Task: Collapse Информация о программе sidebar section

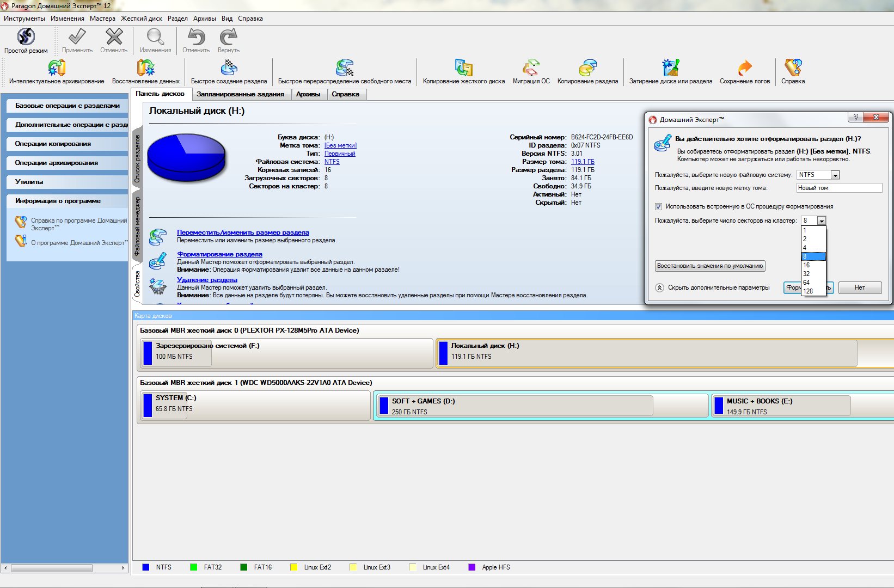Action: (68, 201)
